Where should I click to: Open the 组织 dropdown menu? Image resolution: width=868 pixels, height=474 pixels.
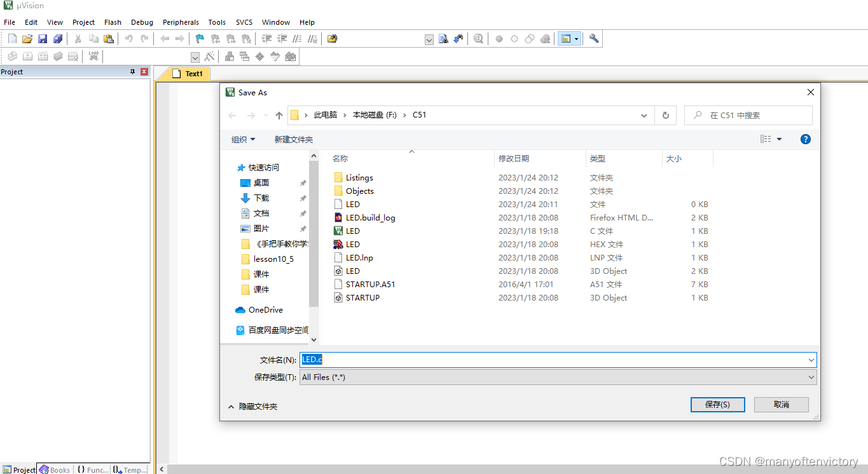[243, 139]
